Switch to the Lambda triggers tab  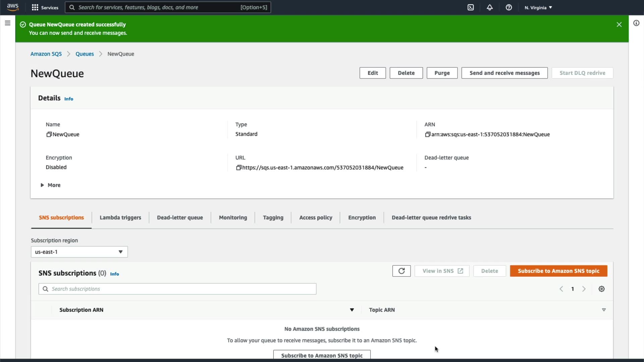(x=120, y=218)
